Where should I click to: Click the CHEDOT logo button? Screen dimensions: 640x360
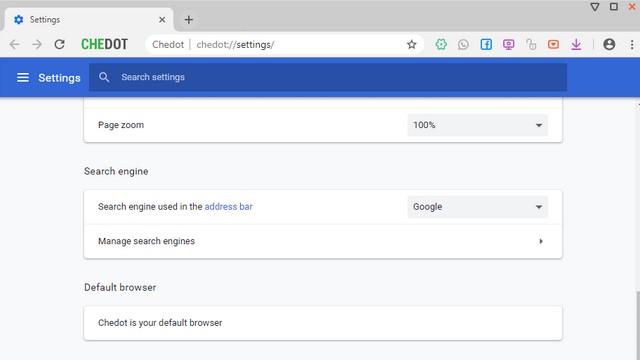104,44
